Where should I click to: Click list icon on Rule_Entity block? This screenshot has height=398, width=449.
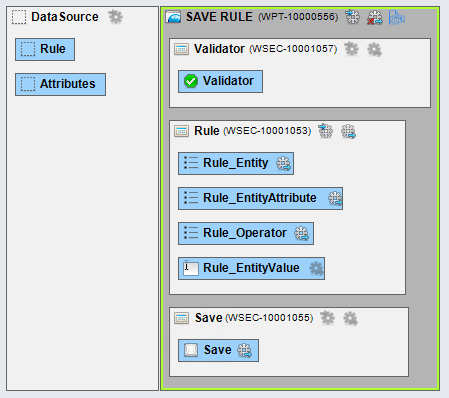pos(191,163)
